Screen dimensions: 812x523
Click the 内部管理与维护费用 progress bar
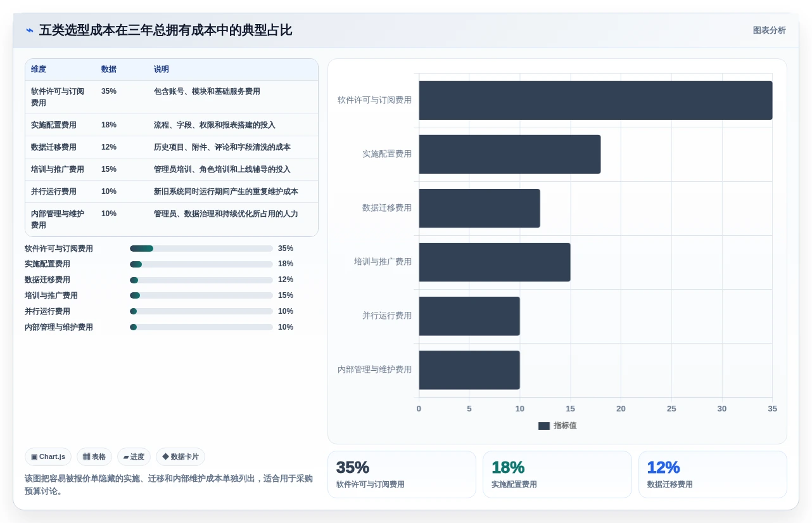point(201,327)
